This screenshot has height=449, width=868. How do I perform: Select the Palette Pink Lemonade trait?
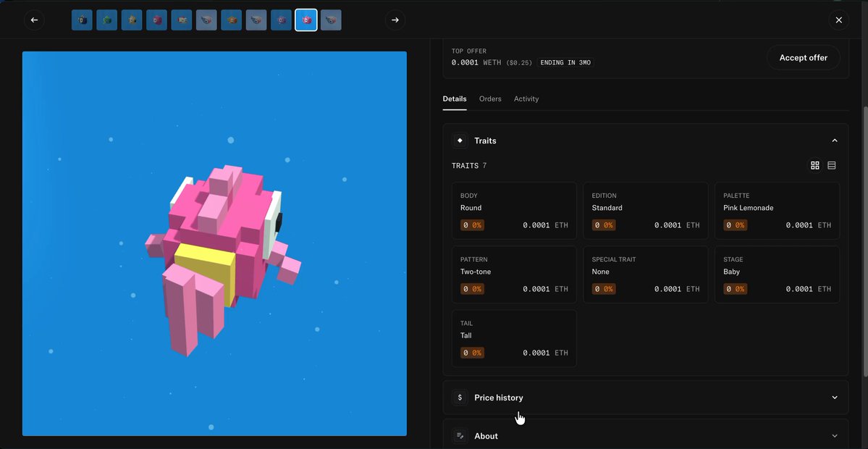pos(778,211)
